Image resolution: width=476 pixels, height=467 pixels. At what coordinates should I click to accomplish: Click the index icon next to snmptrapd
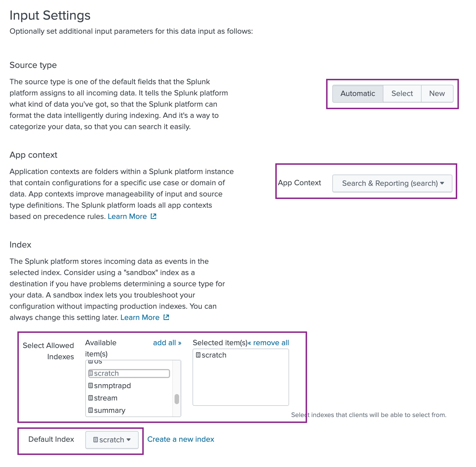coord(90,386)
